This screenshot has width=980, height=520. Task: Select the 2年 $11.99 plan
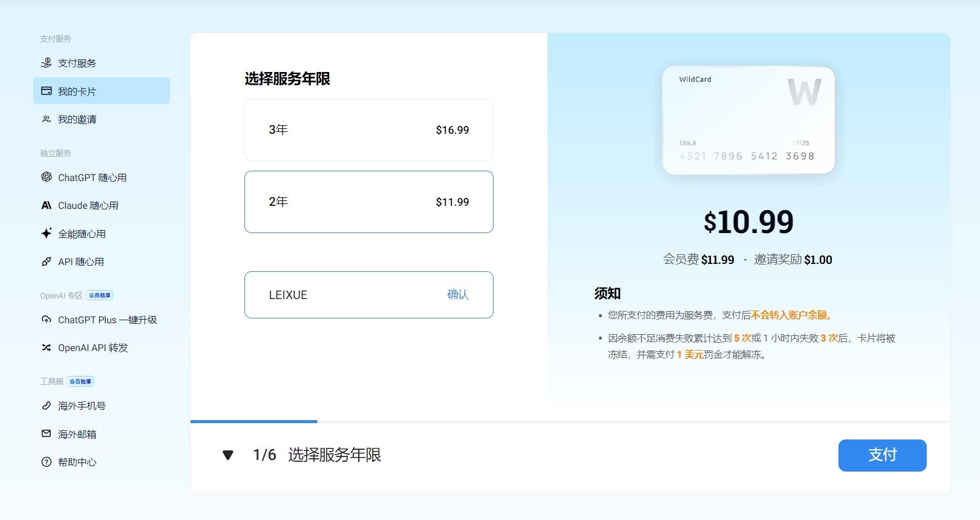tap(369, 202)
